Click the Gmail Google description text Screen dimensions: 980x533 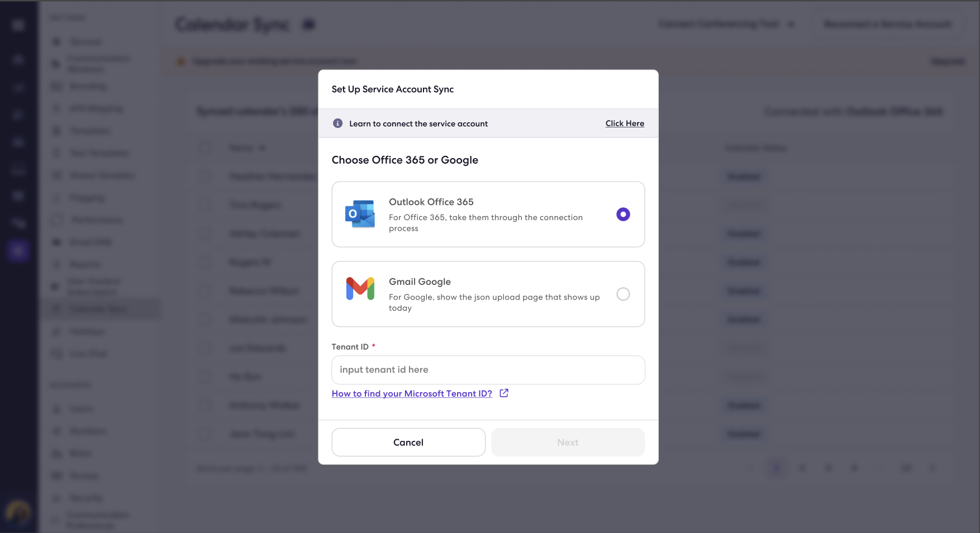pos(494,302)
